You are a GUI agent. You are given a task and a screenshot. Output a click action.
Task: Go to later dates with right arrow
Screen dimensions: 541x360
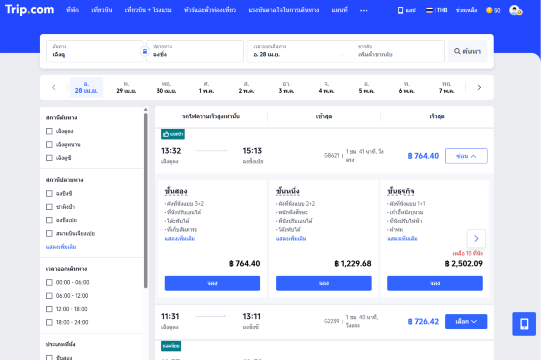[479, 87]
